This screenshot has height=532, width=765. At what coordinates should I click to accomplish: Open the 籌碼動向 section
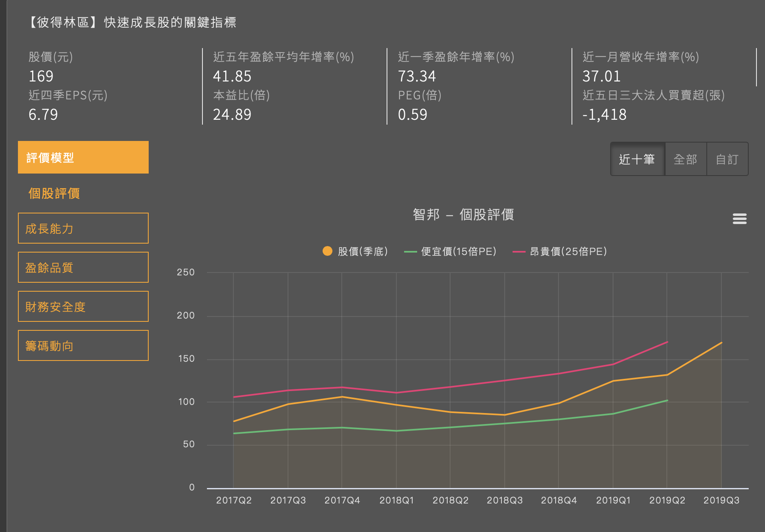(x=83, y=345)
